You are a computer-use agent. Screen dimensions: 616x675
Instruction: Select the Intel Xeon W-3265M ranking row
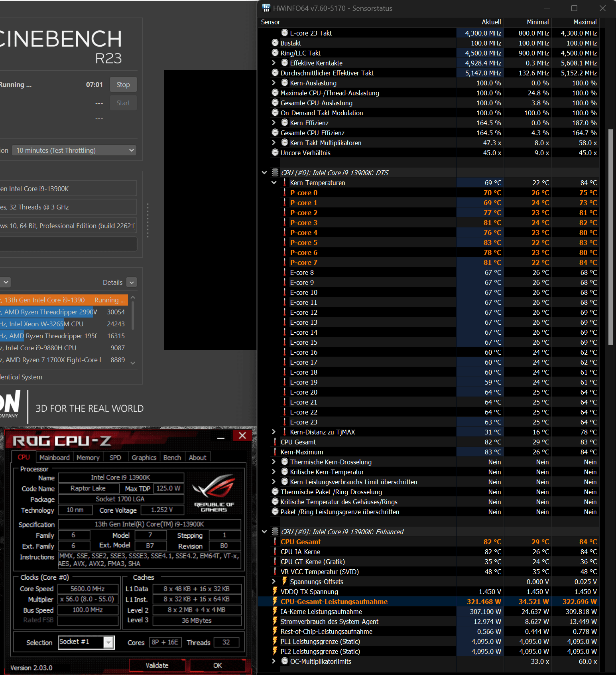[64, 324]
